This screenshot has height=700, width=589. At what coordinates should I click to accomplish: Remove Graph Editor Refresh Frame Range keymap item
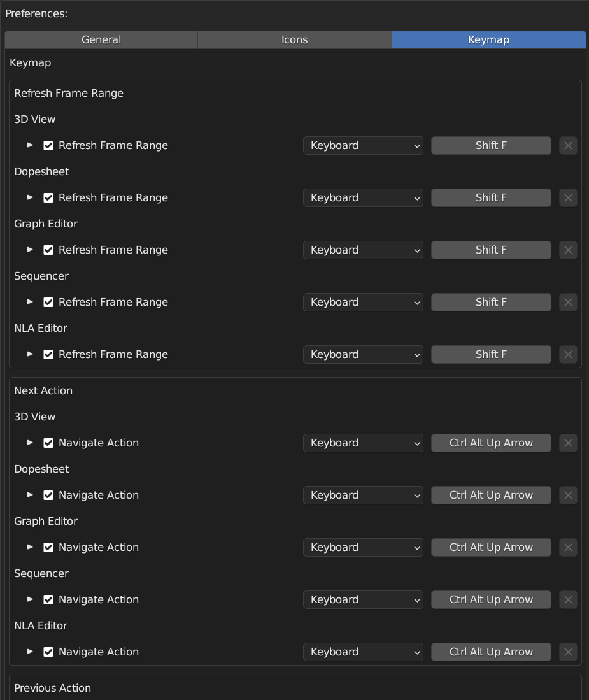[568, 250]
